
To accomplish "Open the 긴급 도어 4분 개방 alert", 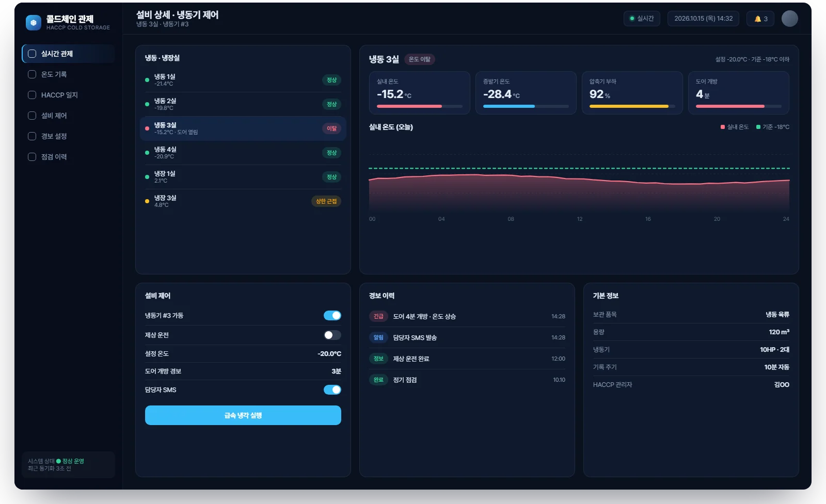I will [x=467, y=316].
